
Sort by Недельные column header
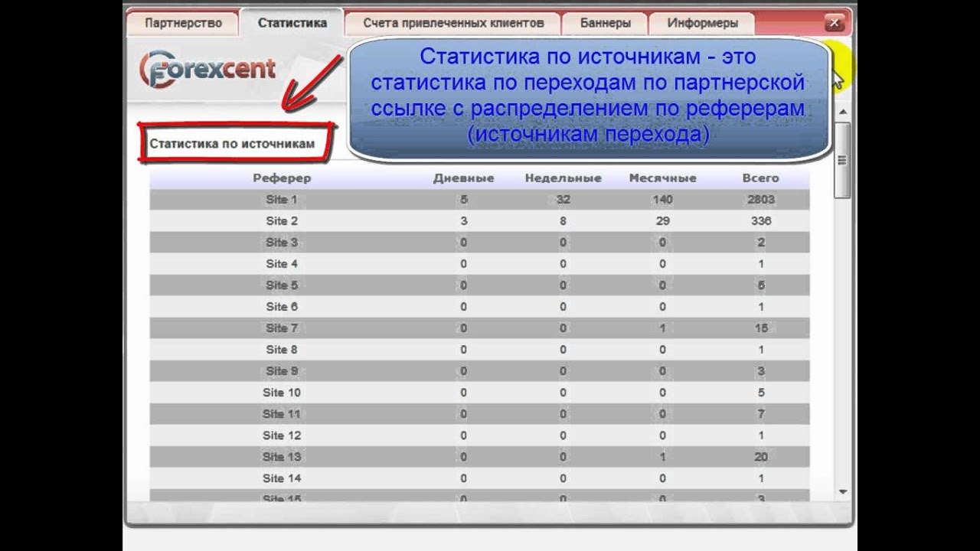(x=563, y=178)
